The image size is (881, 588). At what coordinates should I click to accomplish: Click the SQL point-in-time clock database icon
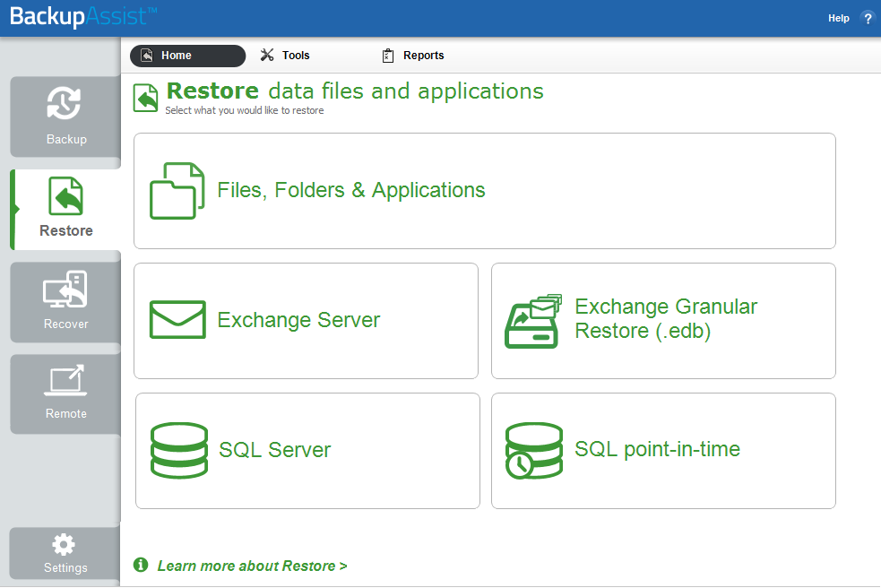pos(533,451)
